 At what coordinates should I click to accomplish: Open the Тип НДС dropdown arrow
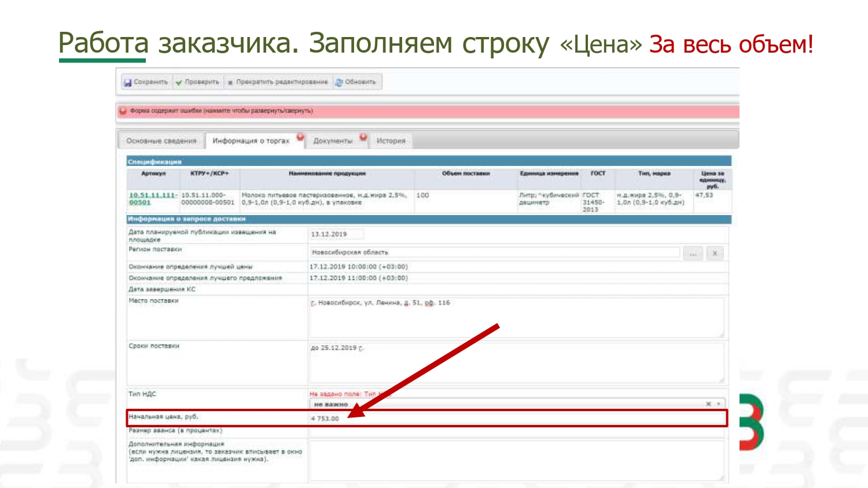click(719, 404)
